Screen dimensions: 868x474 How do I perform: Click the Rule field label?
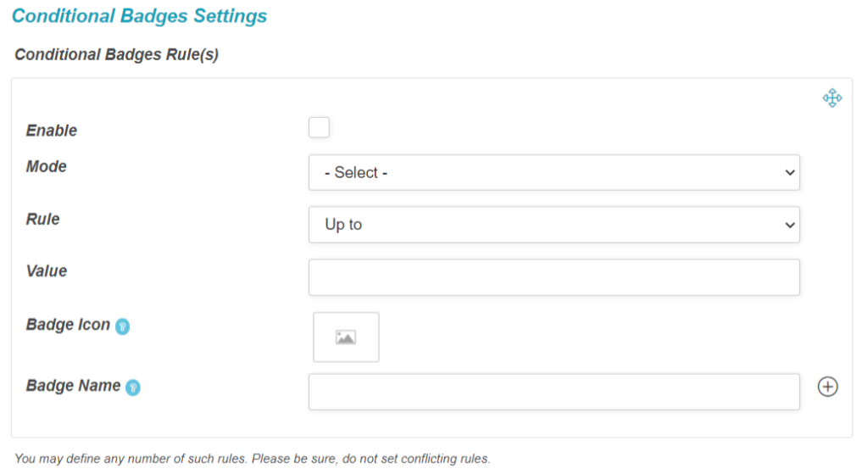pyautogui.click(x=42, y=220)
